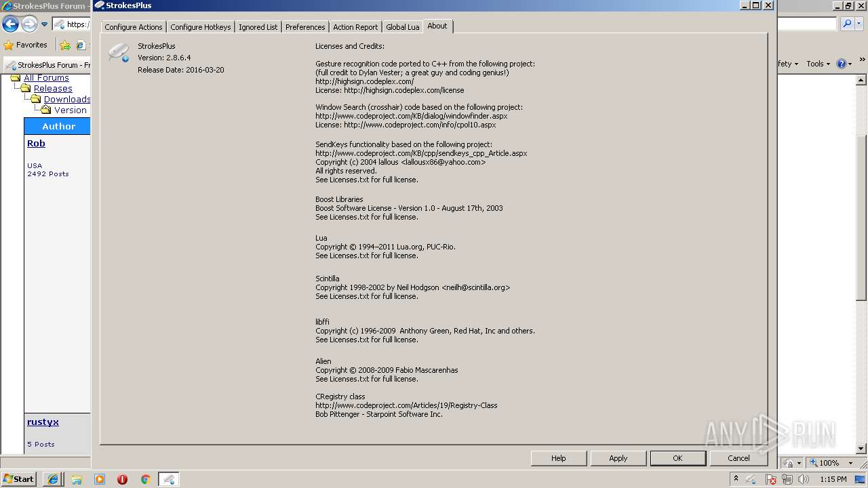Click the Suggested Sites icon on favorites bar
The height and width of the screenshot is (488, 868).
[81, 45]
